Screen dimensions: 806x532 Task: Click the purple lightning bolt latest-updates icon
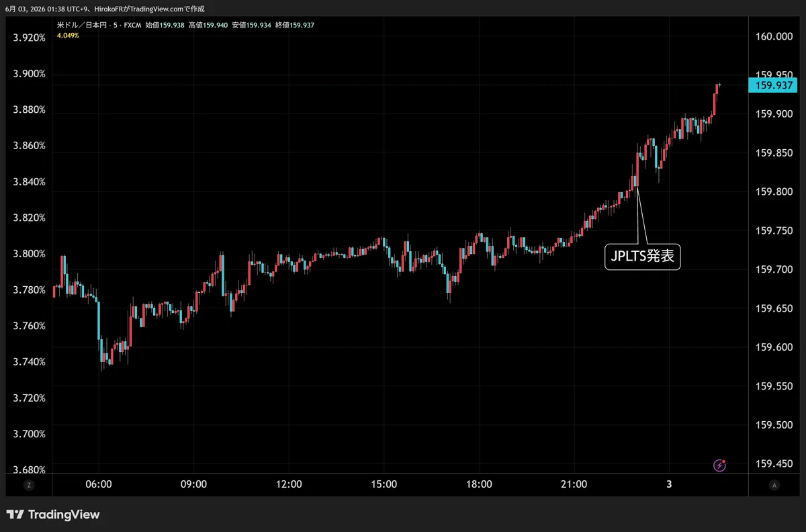coord(719,465)
